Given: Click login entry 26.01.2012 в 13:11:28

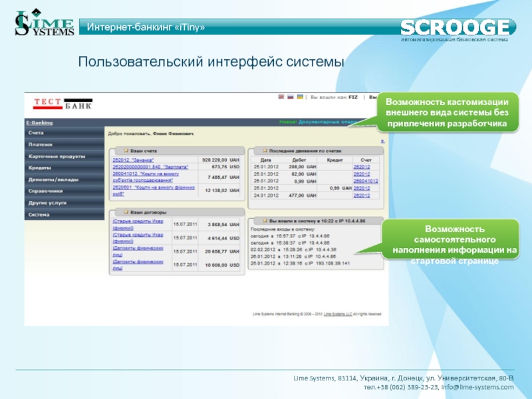Looking at the screenshot, I should point(293,257).
